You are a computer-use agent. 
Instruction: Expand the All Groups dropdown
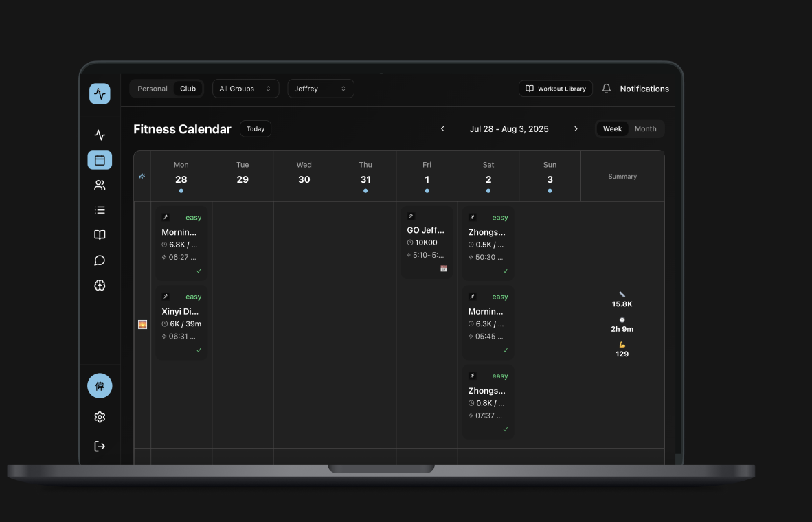click(245, 89)
